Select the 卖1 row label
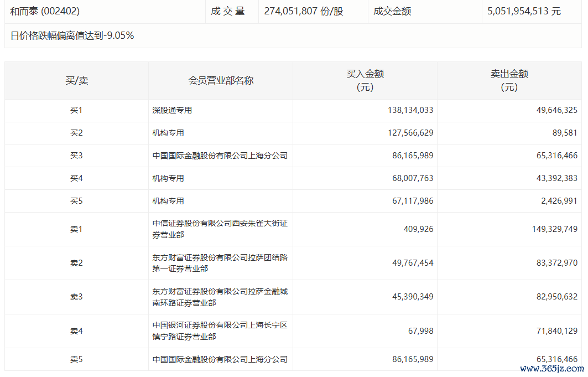 [76, 229]
